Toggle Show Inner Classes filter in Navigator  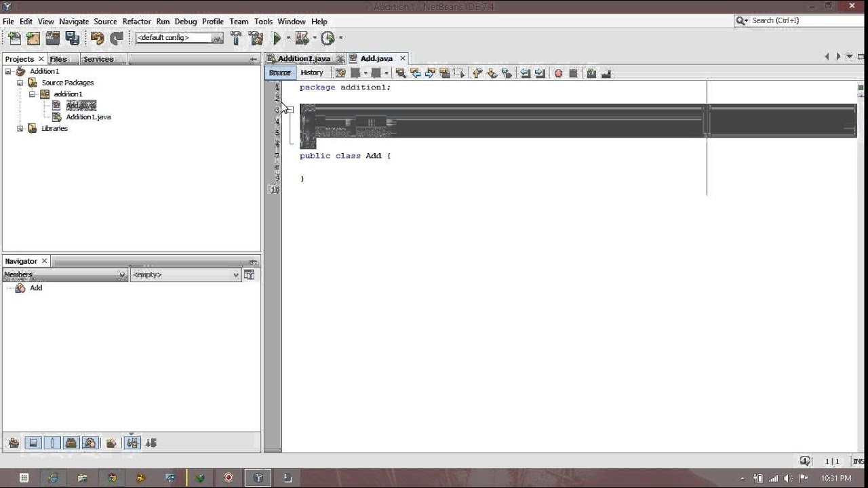click(90, 443)
